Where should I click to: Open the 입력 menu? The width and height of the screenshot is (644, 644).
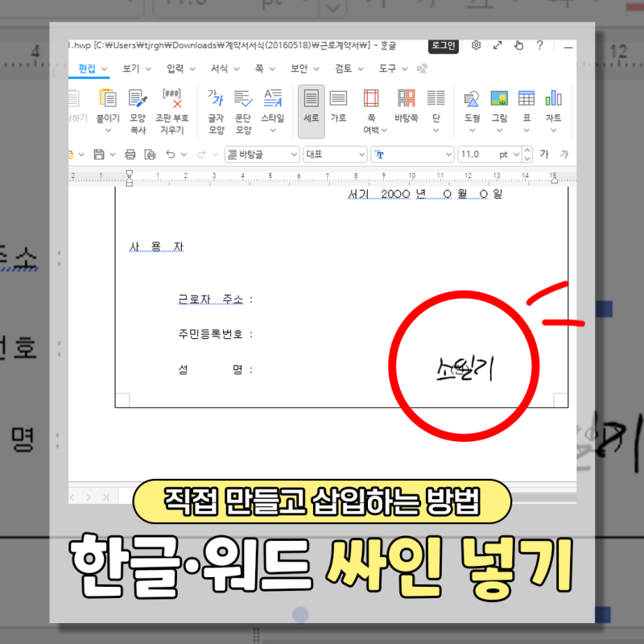tap(180, 68)
